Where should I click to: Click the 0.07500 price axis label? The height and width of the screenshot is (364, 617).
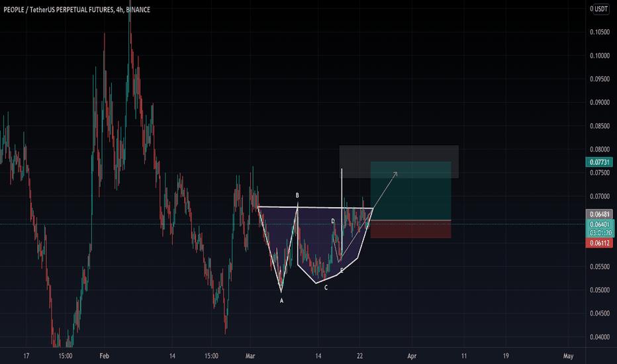click(600, 173)
